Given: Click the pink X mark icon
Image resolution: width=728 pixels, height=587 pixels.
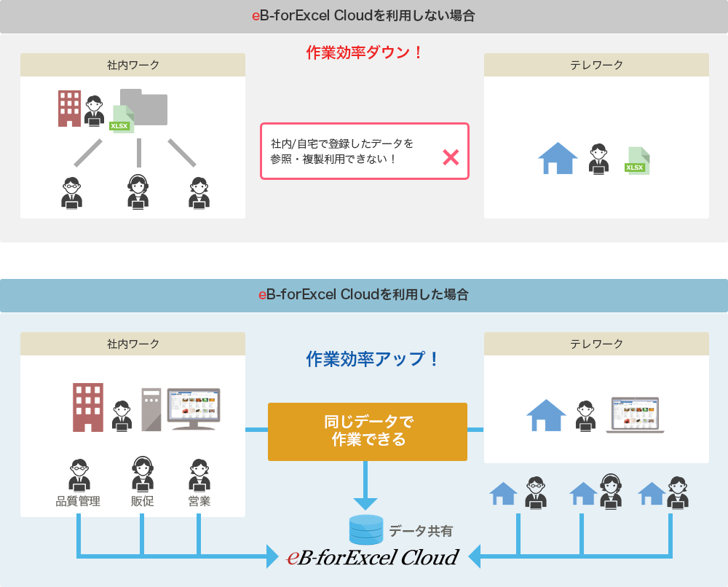Looking at the screenshot, I should (x=451, y=157).
